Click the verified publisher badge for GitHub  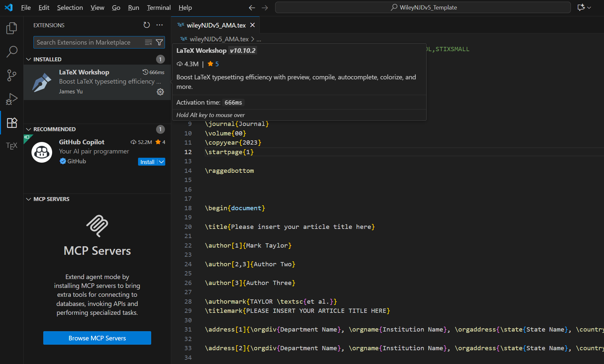coord(63,161)
